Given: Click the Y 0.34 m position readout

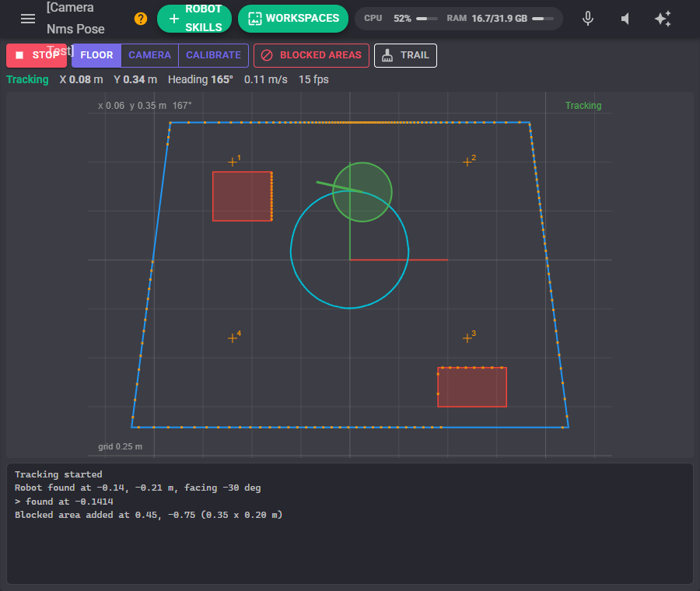Looking at the screenshot, I should pyautogui.click(x=135, y=79).
